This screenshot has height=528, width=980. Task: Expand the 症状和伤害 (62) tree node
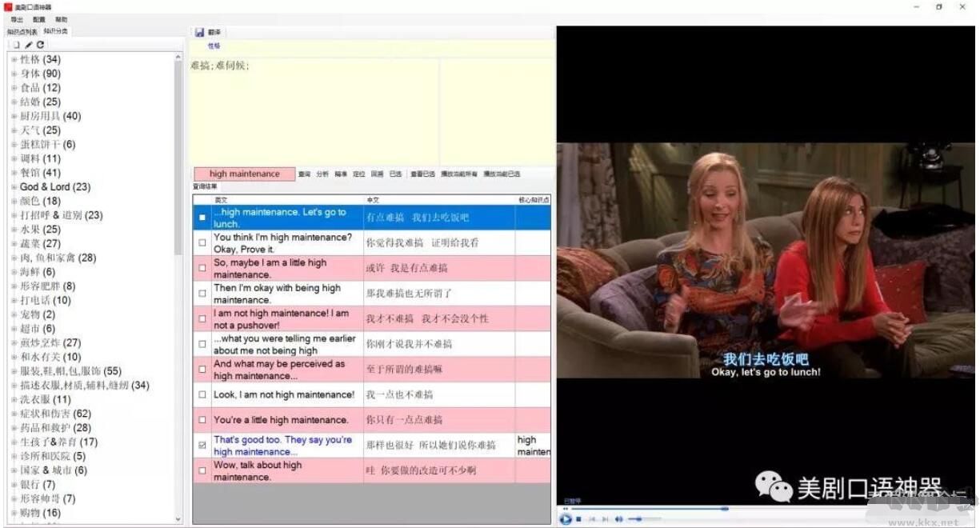click(x=14, y=414)
